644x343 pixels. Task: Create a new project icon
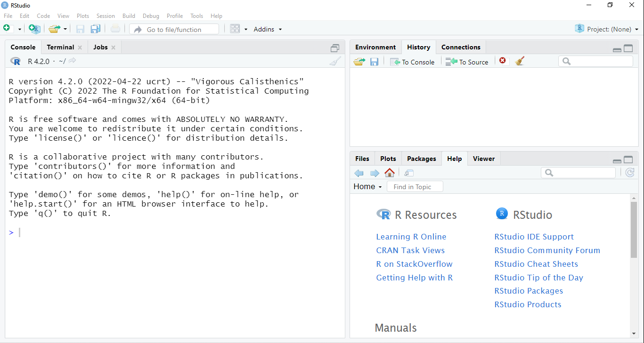point(34,29)
